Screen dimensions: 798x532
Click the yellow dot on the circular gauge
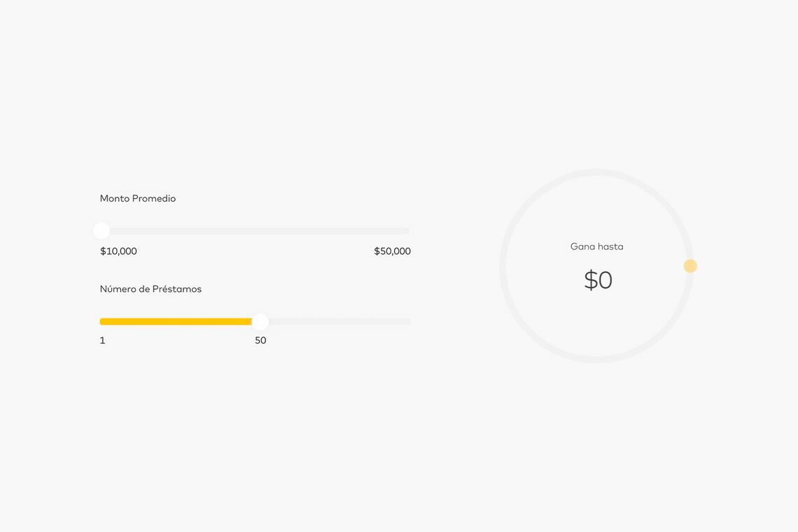click(x=690, y=266)
